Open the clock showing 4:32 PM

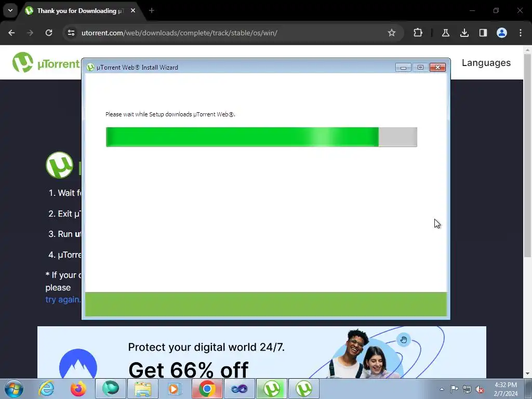tap(506, 389)
